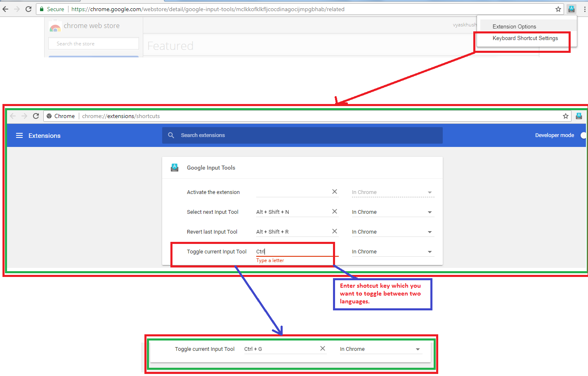The width and height of the screenshot is (588, 376).
Task: Click Google Input Tools icon in shortcuts card
Action: 175,168
